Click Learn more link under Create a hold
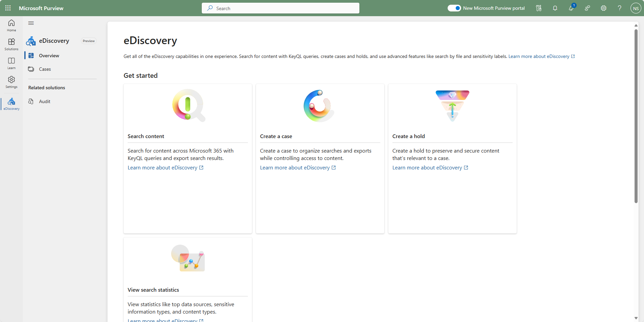This screenshot has height=322, width=644. (427, 168)
